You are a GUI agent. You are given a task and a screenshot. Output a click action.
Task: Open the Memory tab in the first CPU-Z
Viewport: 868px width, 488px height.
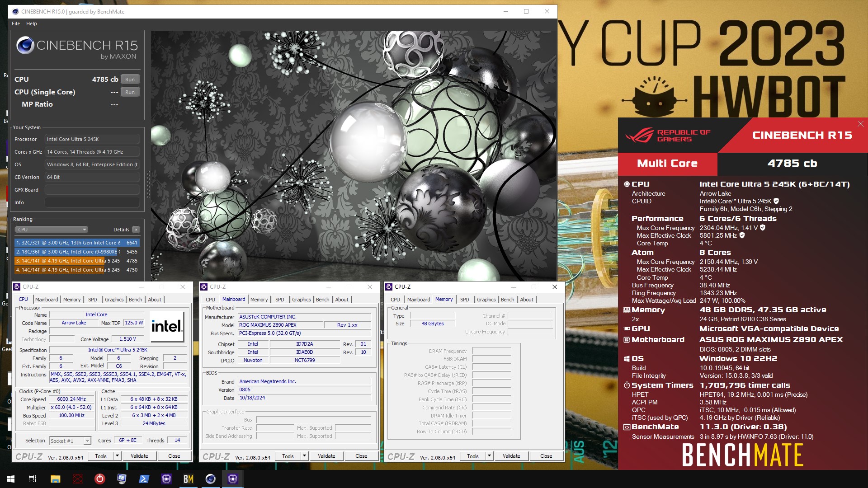point(72,300)
